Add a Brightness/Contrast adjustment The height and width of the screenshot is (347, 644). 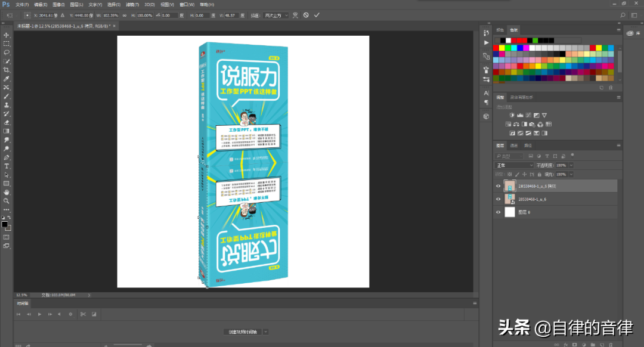tap(512, 116)
